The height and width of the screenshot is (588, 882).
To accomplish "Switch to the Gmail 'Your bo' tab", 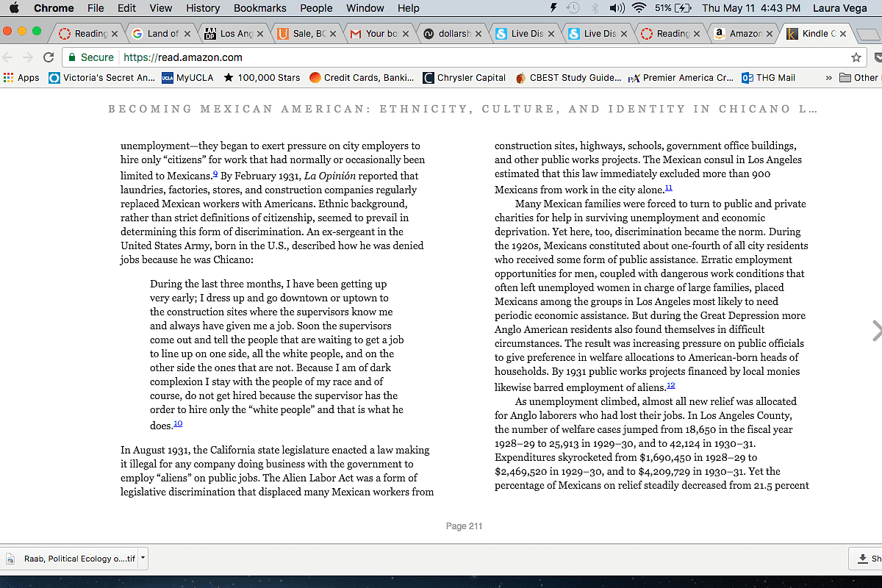I will 377,33.
